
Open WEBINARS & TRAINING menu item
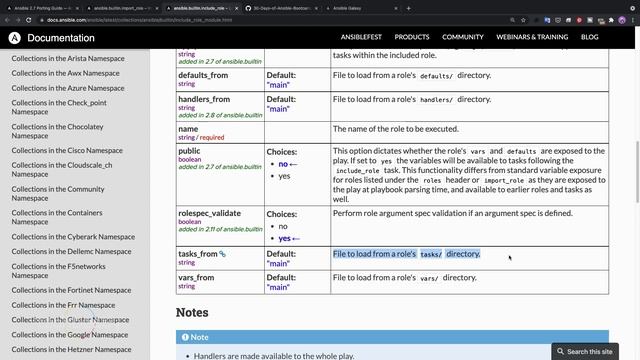(532, 37)
